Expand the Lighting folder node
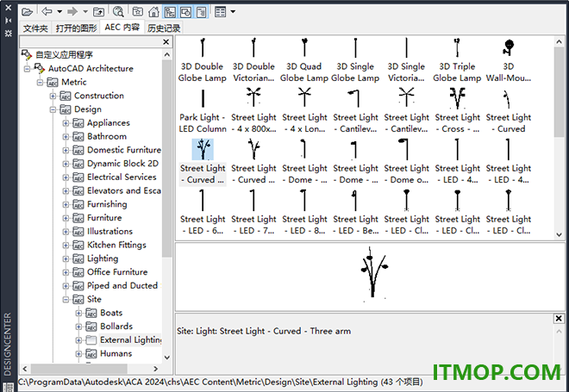Screen dimensions: 569x392 pos(66,259)
